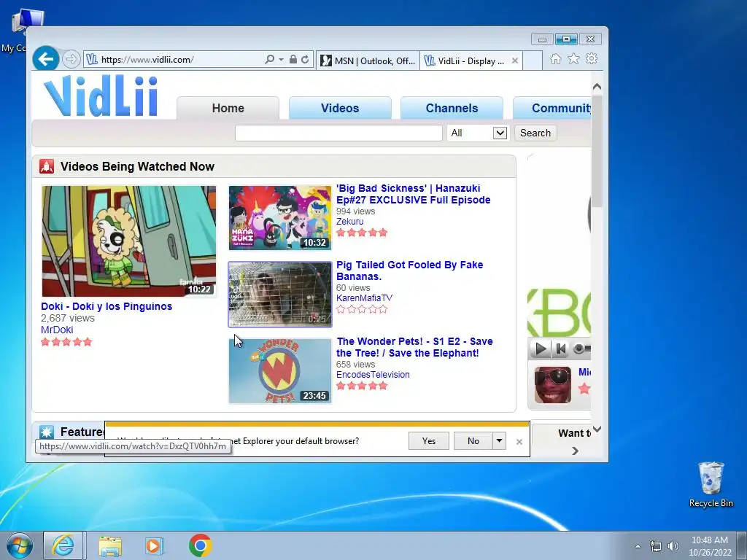Open the Home navigation tab

(228, 108)
